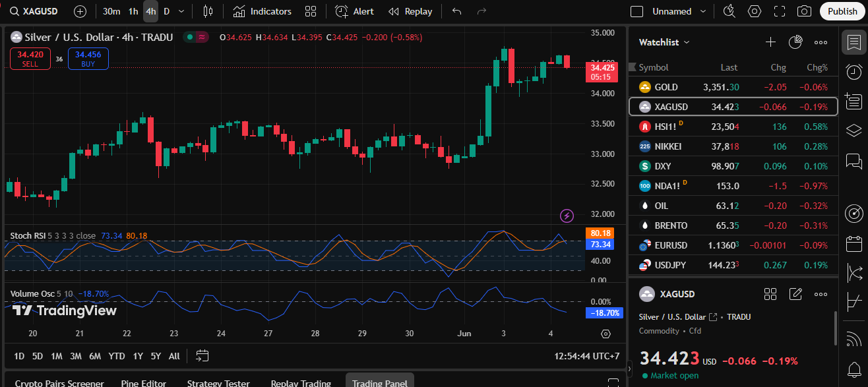The height and width of the screenshot is (387, 868).
Task: Take a chart snapshot with camera icon
Action: (x=803, y=11)
